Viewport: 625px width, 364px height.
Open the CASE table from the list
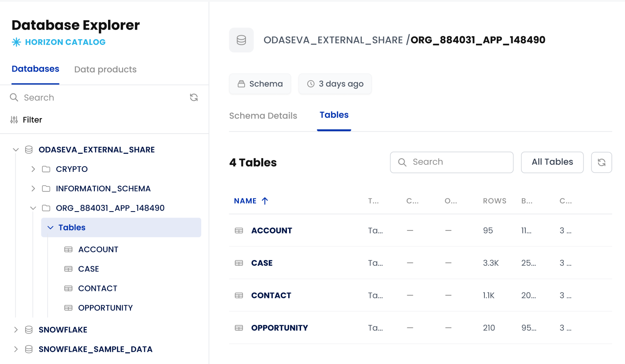point(262,263)
